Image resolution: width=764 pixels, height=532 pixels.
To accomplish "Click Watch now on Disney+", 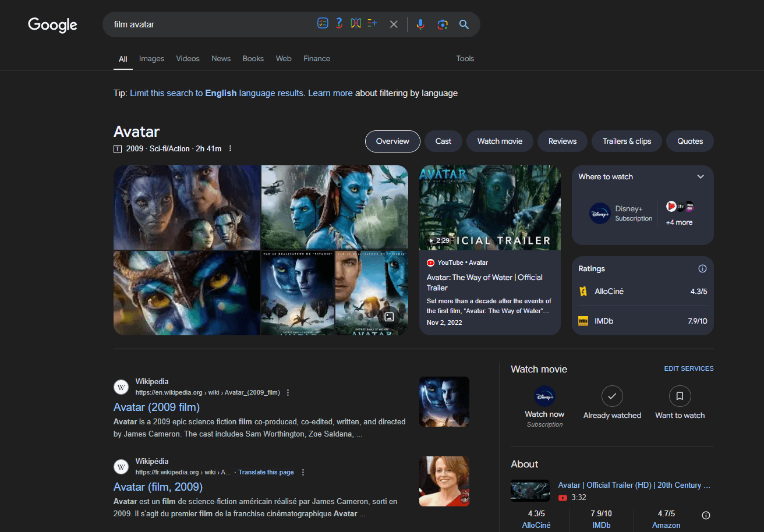I will (x=544, y=406).
